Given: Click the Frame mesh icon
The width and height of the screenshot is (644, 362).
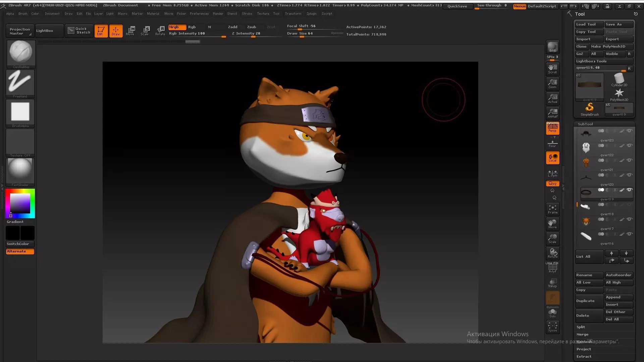Looking at the screenshot, I should 552,209.
